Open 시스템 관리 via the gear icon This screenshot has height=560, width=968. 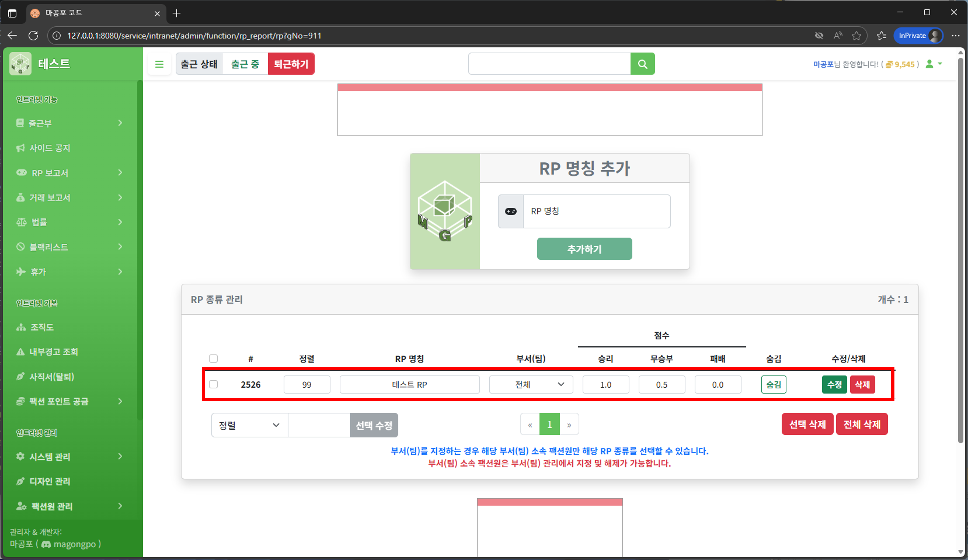[x=20, y=456]
